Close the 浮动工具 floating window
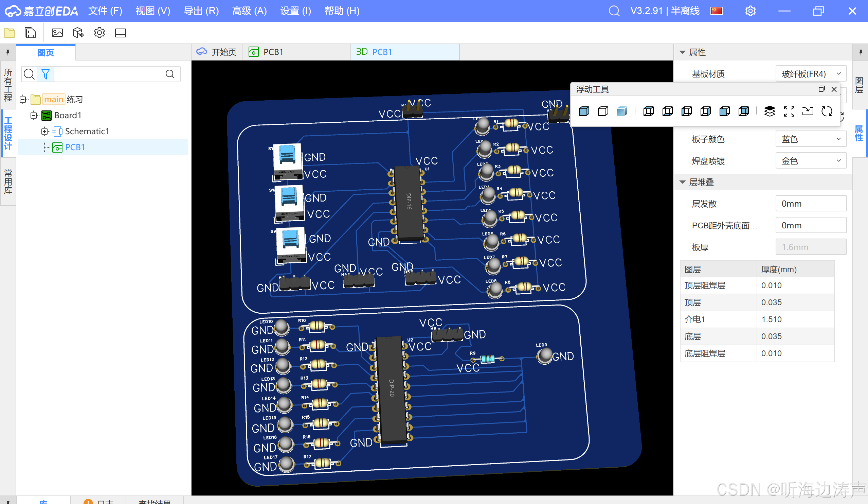Image resolution: width=868 pixels, height=504 pixels. pyautogui.click(x=834, y=89)
